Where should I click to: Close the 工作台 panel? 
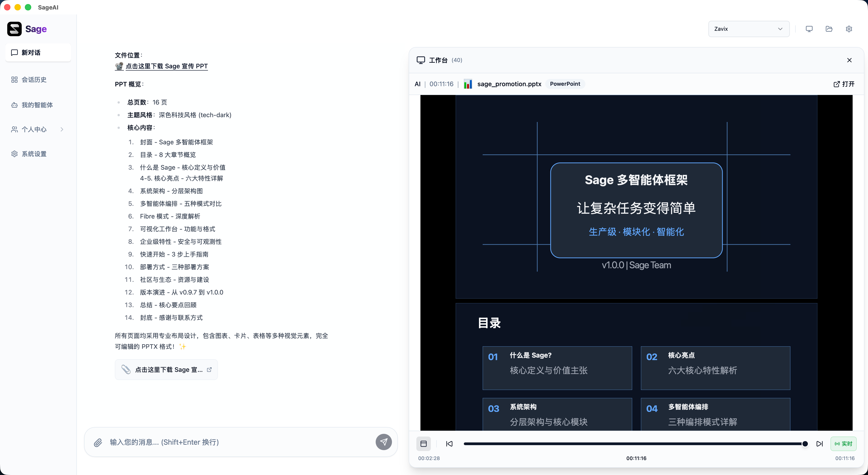849,60
